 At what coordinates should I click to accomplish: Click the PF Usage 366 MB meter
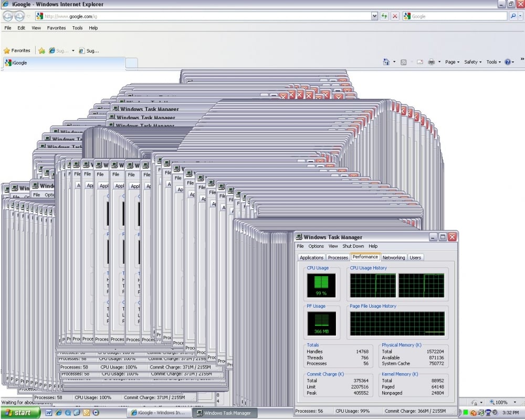pos(321,323)
